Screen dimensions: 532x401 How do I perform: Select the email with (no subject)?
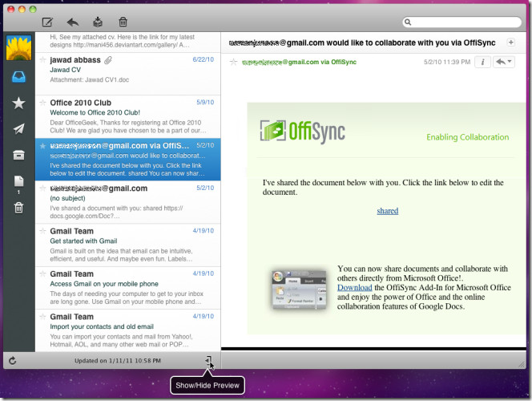(x=128, y=202)
